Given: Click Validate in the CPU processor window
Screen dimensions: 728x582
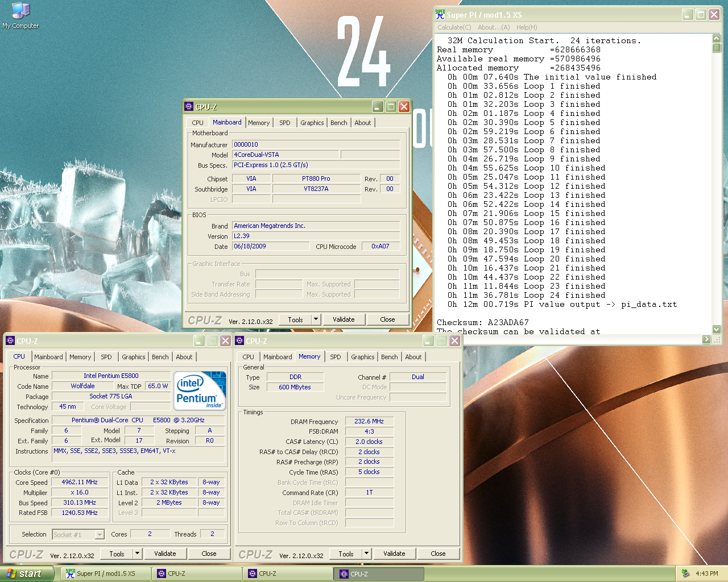Looking at the screenshot, I should 165,554.
